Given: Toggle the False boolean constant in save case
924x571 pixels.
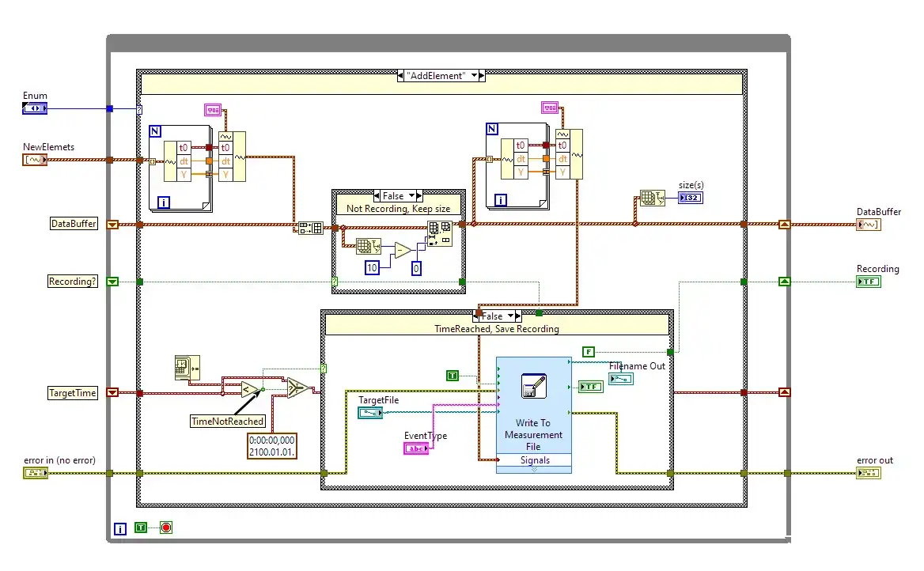Looking at the screenshot, I should point(588,352).
